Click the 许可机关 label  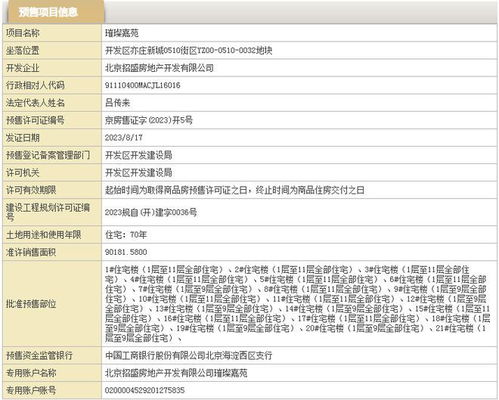coord(23,173)
